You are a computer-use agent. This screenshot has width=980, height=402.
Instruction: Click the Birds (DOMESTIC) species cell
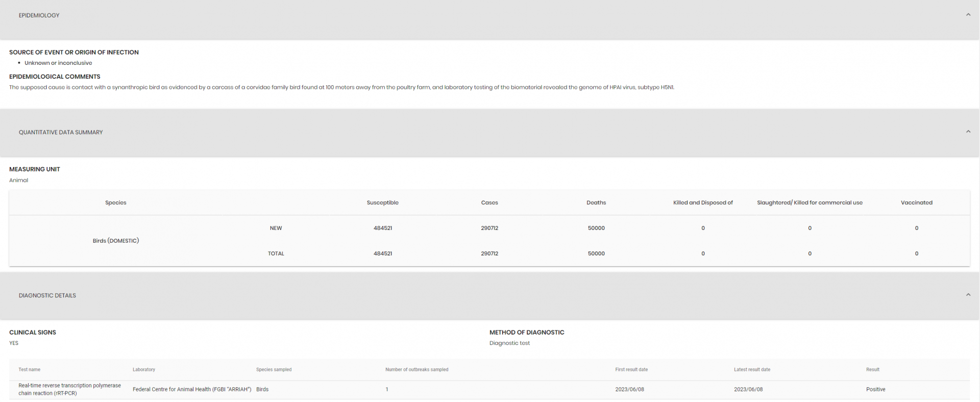116,241
